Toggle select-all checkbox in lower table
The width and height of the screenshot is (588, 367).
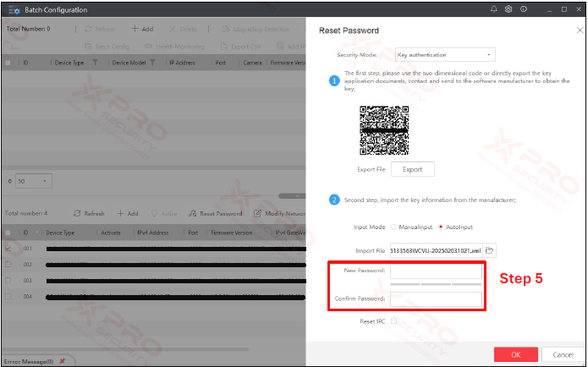click(x=8, y=233)
